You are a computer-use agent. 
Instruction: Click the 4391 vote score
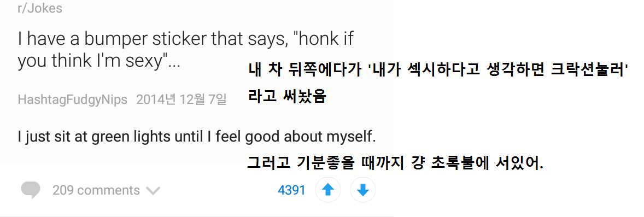point(291,190)
